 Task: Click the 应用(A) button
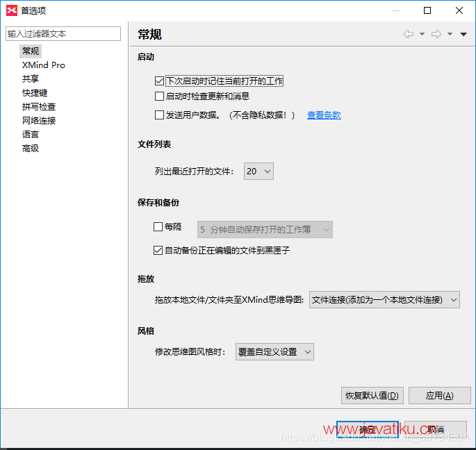point(439,395)
